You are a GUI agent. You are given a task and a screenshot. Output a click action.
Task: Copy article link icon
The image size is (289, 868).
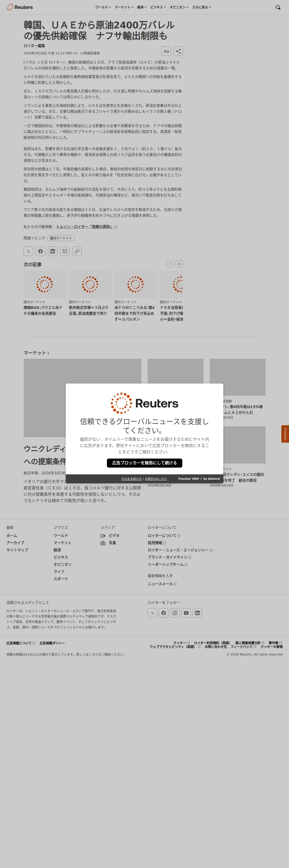coord(77,251)
